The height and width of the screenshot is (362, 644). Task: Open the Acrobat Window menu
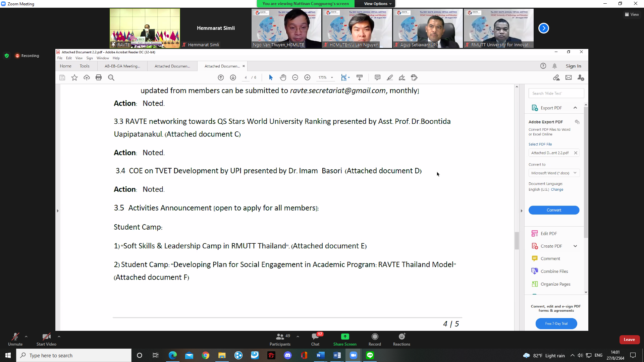(x=103, y=58)
